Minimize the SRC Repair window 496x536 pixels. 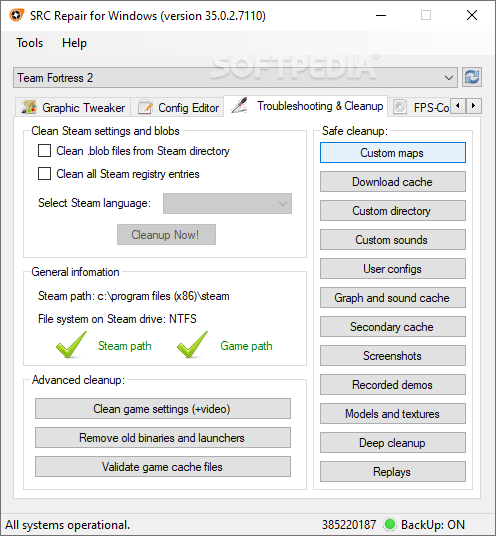(x=381, y=15)
